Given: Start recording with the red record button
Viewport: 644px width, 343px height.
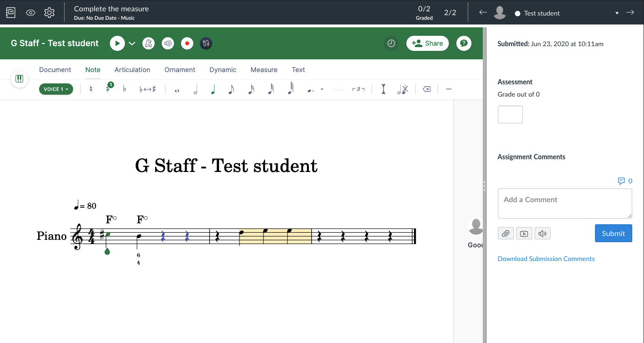Looking at the screenshot, I should pos(187,43).
